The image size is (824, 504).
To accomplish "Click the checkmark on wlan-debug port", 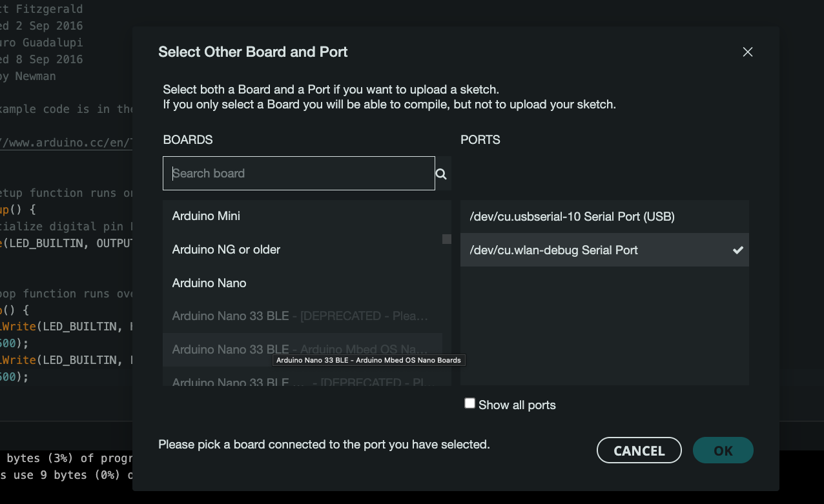I will [x=737, y=250].
